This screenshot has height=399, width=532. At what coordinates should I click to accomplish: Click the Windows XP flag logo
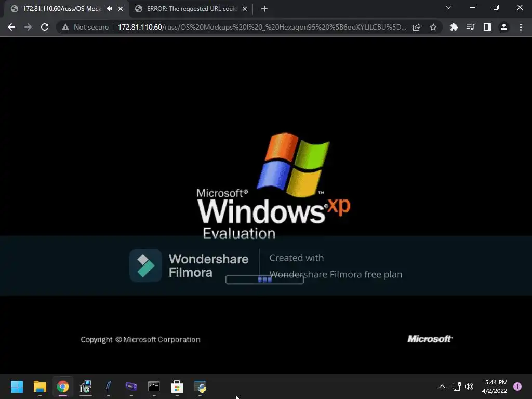[293, 165]
